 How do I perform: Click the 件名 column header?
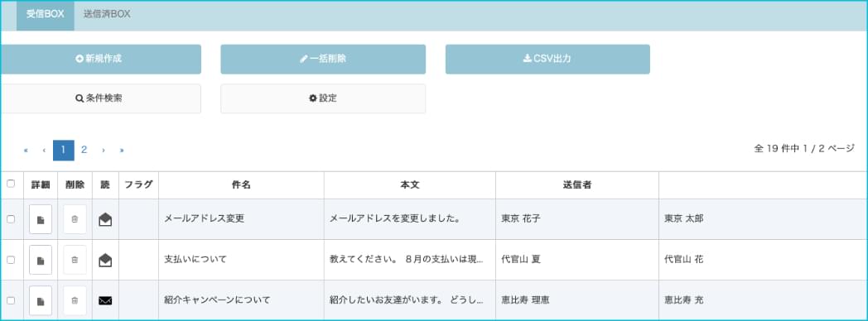coord(241,185)
